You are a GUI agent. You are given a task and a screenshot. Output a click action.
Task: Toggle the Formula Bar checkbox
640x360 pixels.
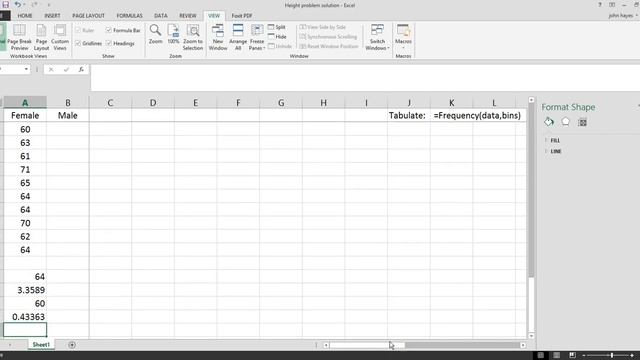[x=109, y=30]
